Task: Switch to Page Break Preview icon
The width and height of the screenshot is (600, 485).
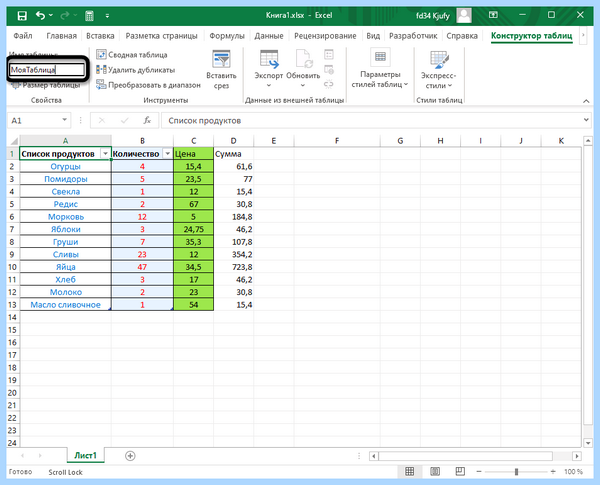Action: point(460,472)
